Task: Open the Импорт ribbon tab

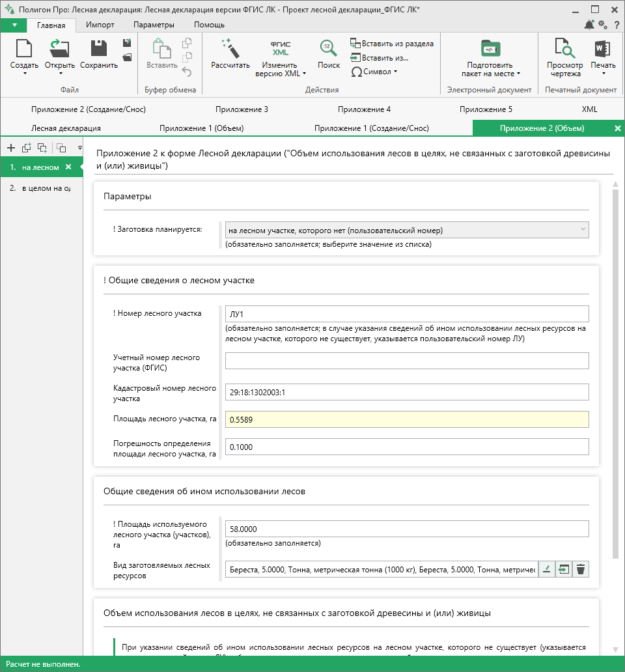Action: tap(100, 25)
